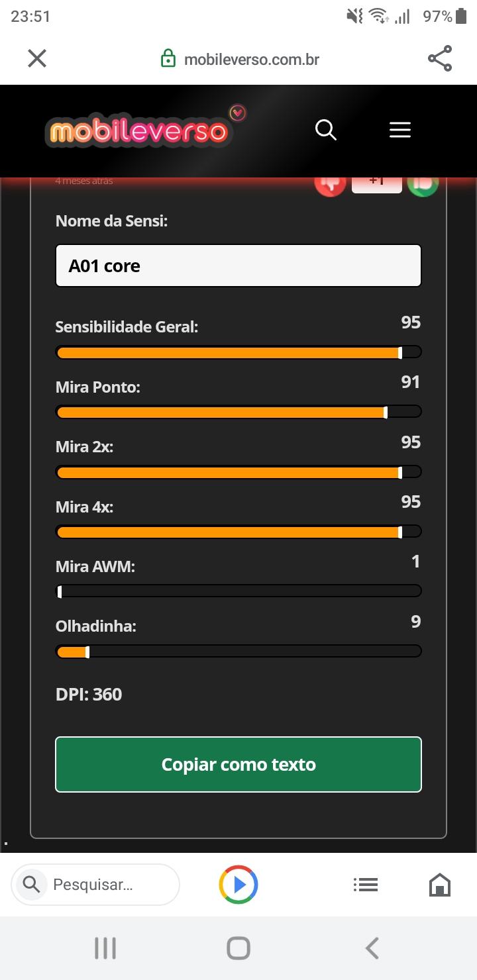Close the browser tab with X icon
This screenshot has width=477, height=980.
(37, 59)
